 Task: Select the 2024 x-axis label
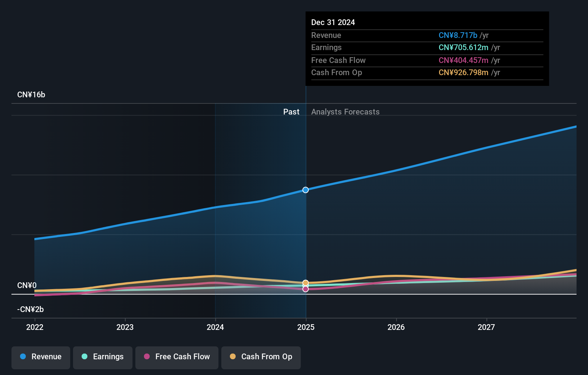[215, 327]
